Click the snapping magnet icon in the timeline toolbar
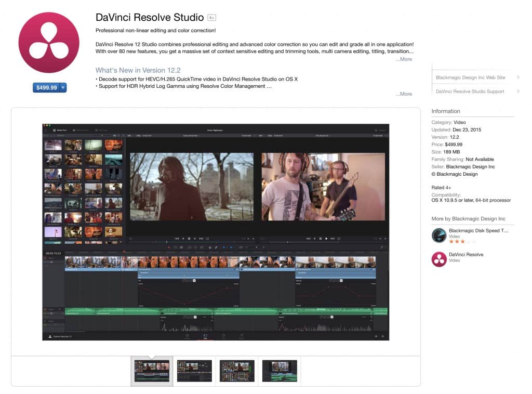Viewport: 532px width, 394px height. (x=210, y=247)
